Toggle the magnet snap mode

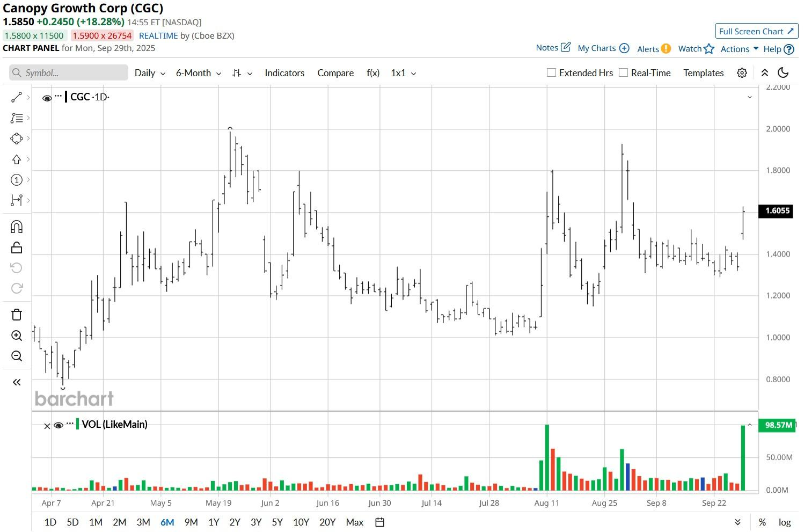pos(17,227)
